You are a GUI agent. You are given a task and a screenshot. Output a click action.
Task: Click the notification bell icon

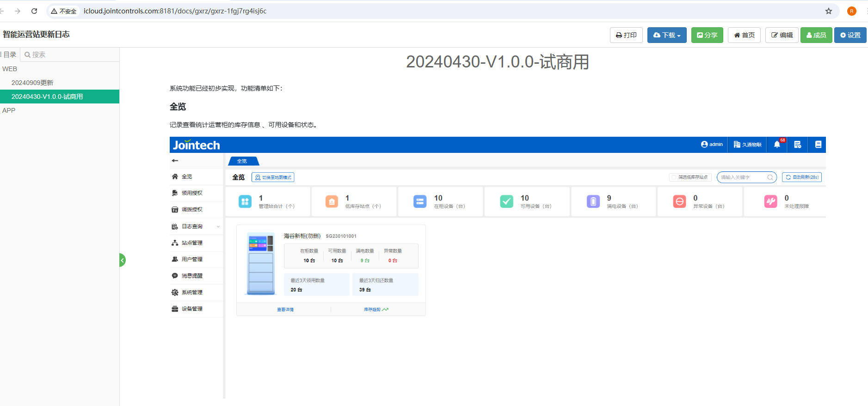pyautogui.click(x=777, y=145)
